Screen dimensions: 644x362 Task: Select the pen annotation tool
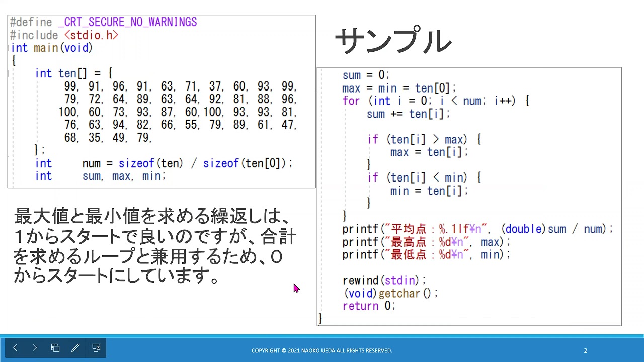point(75,348)
